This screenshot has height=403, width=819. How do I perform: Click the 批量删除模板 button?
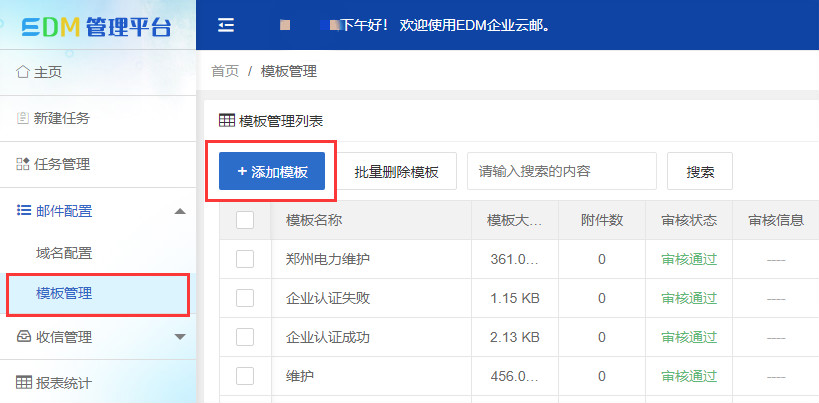pos(396,172)
